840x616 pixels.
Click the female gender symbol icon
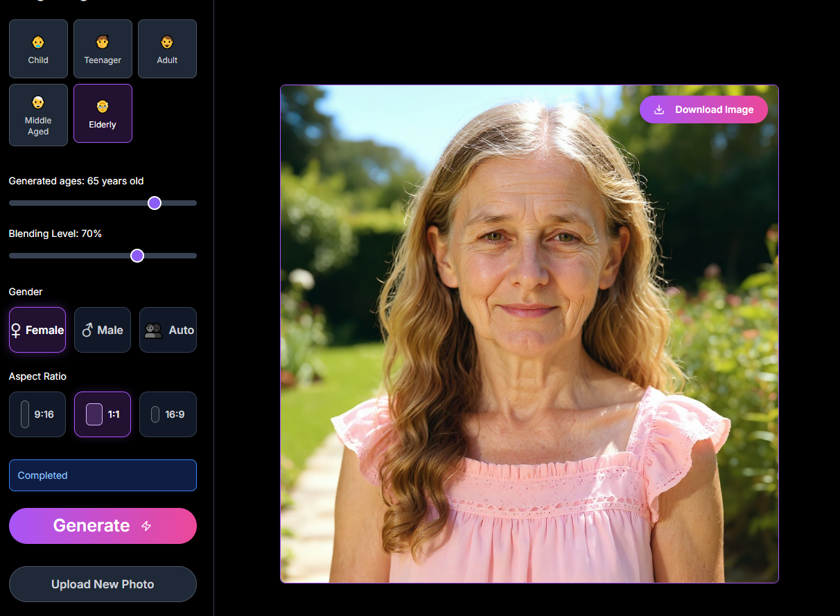click(16, 331)
